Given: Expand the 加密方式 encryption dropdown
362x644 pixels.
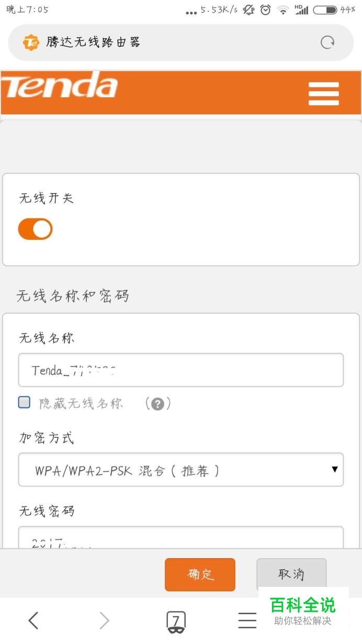Looking at the screenshot, I should 181,470.
